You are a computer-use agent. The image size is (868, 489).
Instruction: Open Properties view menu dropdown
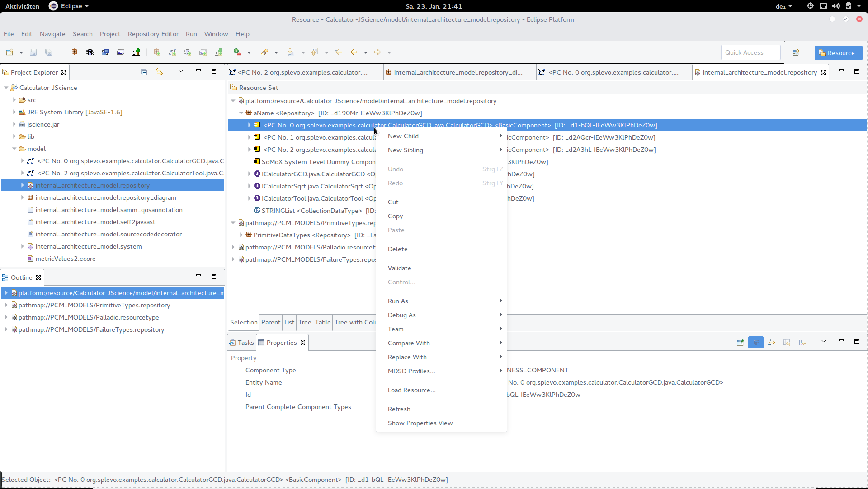(x=823, y=341)
